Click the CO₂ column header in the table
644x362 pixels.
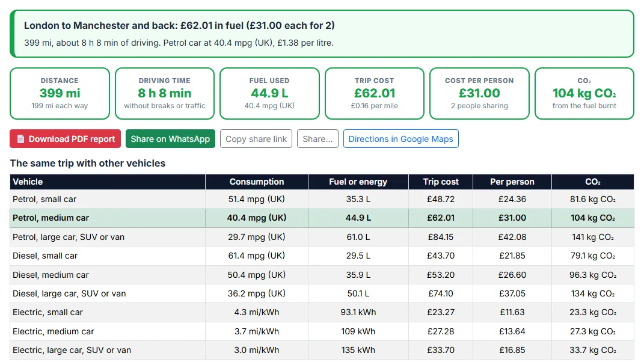(x=593, y=182)
